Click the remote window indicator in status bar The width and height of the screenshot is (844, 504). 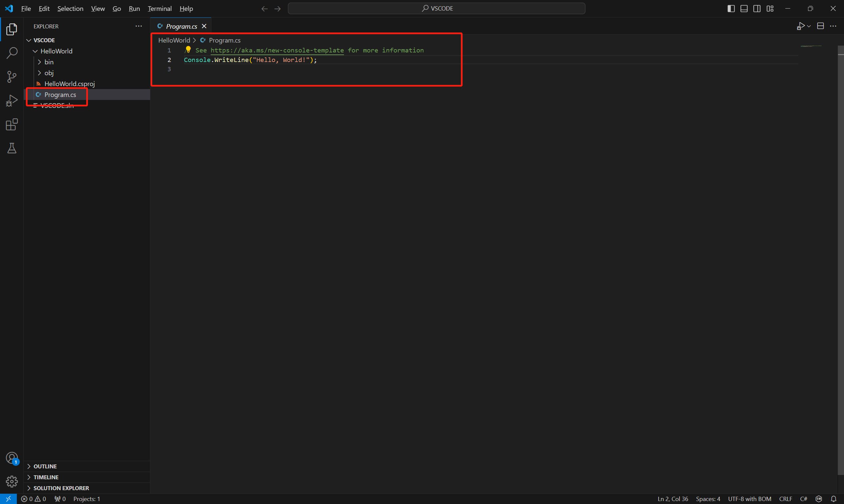[x=8, y=499]
